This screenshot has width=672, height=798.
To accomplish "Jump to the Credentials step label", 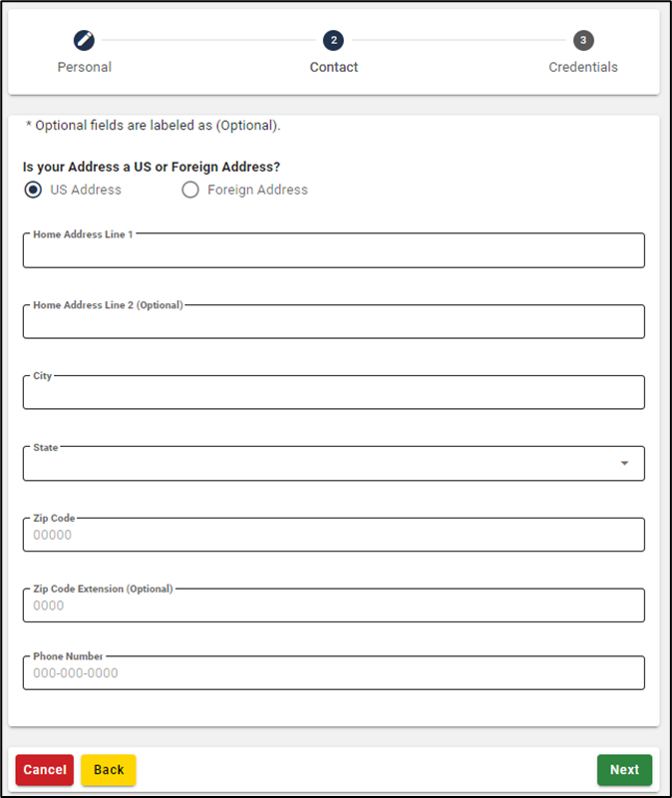I will (x=583, y=67).
